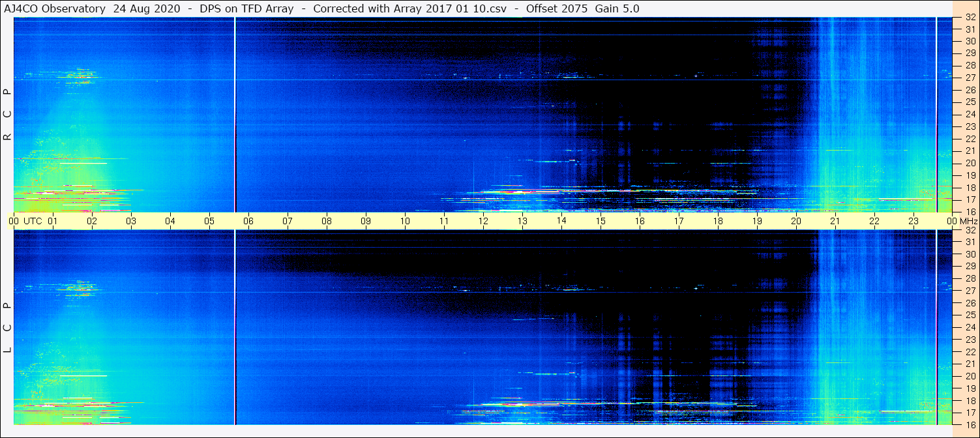Image resolution: width=980 pixels, height=438 pixels.
Task: Click the 32 MHz label of RCP panel
Action: click(x=970, y=18)
